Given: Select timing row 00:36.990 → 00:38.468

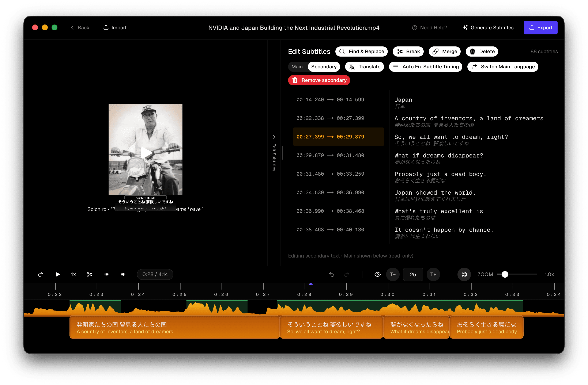Looking at the screenshot, I should [338, 211].
